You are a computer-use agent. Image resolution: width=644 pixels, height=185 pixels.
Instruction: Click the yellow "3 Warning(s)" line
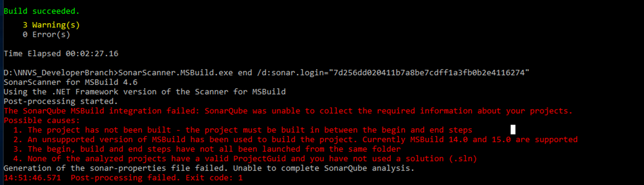[x=51, y=25]
